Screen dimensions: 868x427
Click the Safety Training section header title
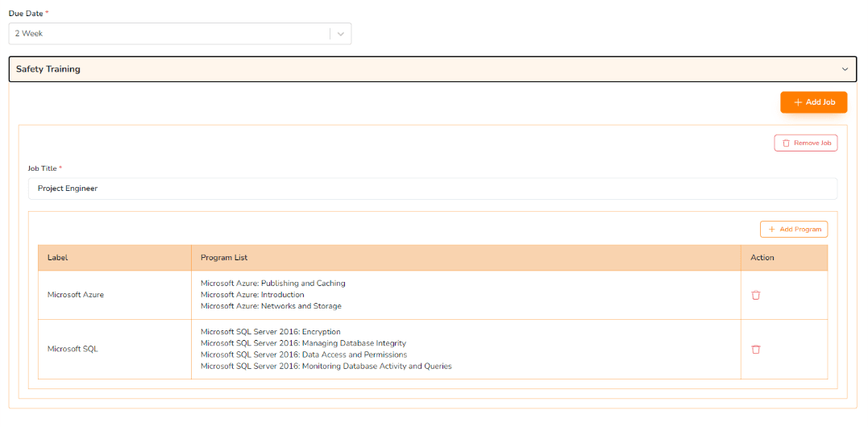point(48,69)
